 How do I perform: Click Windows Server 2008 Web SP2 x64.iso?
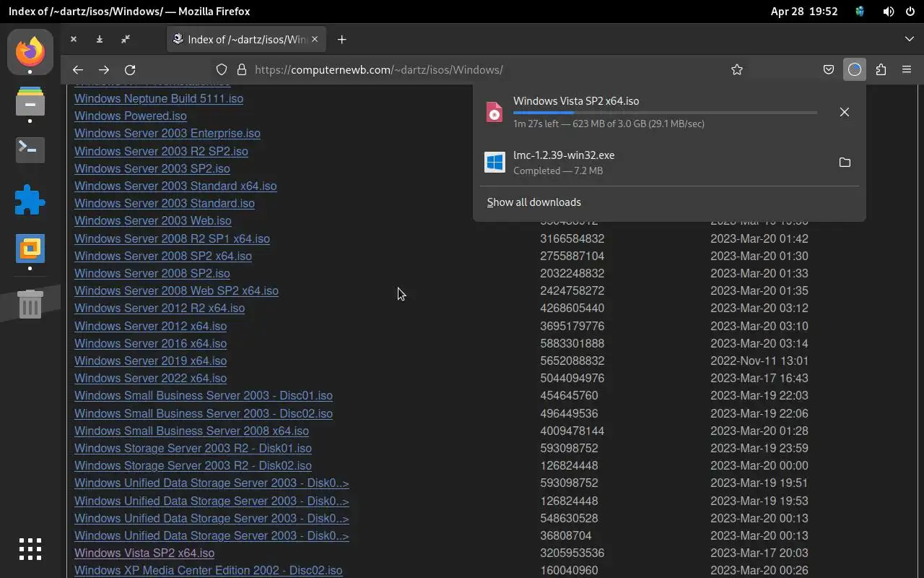(x=176, y=290)
